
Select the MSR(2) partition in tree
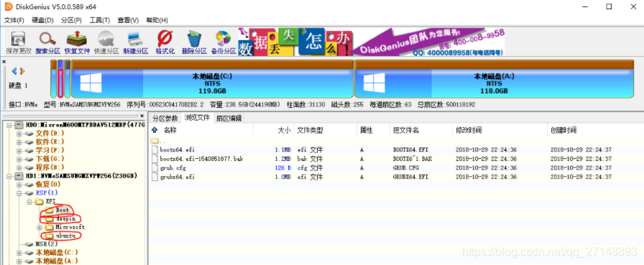[x=47, y=244]
